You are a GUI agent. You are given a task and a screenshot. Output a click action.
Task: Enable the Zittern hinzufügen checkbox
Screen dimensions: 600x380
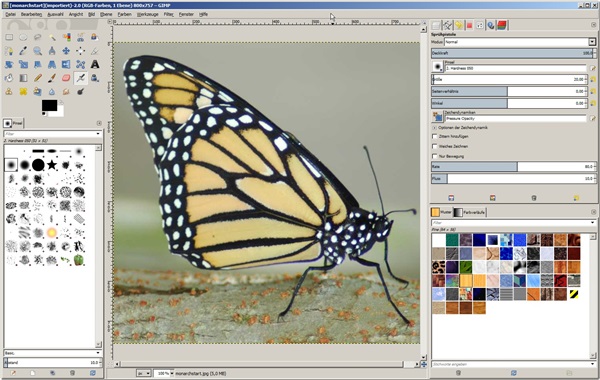[x=435, y=136]
